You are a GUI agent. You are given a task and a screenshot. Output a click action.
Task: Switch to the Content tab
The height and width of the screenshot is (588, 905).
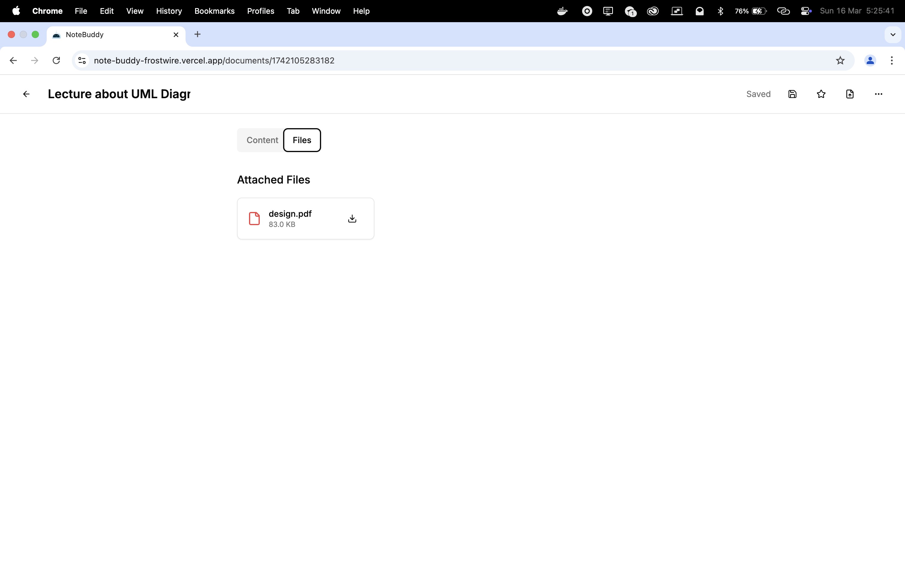coord(262,140)
